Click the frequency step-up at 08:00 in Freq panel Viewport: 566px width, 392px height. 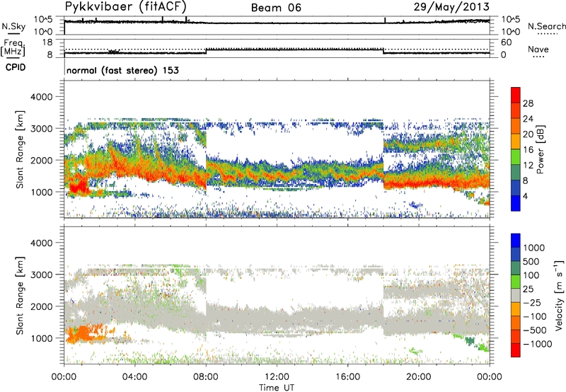[206, 51]
